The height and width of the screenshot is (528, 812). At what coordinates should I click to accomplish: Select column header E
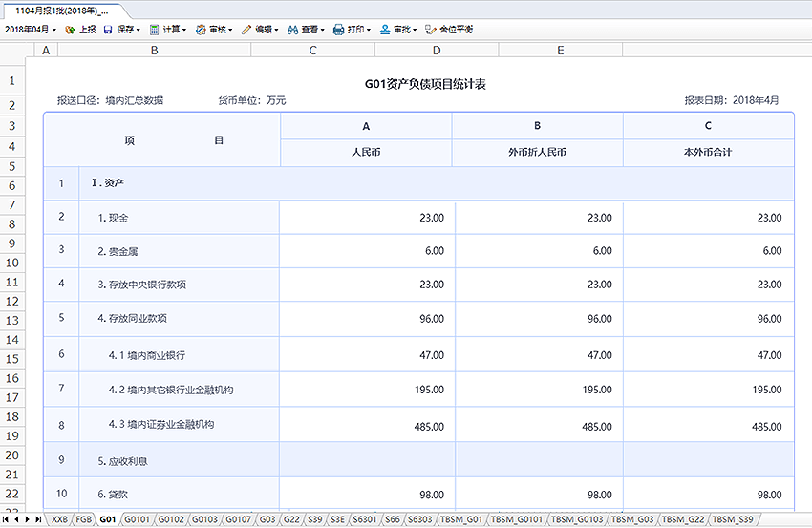560,50
